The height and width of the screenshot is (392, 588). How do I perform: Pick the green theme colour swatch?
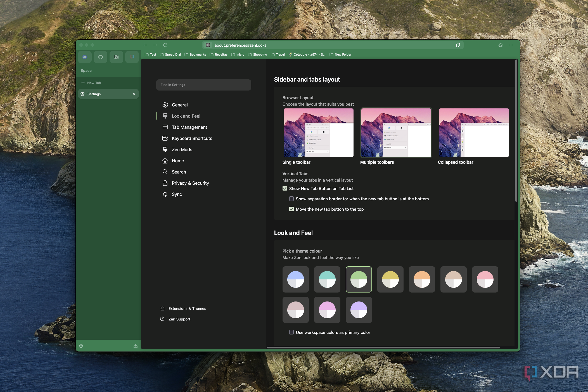pyautogui.click(x=359, y=279)
